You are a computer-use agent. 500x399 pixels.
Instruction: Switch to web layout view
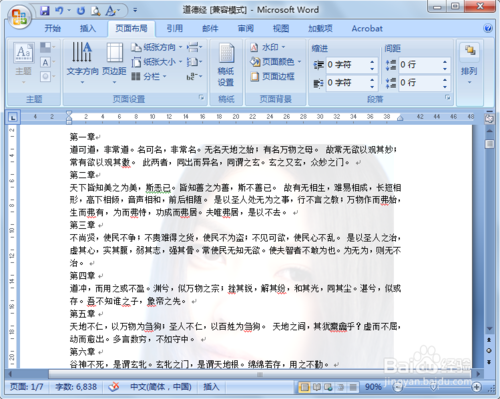(x=329, y=387)
